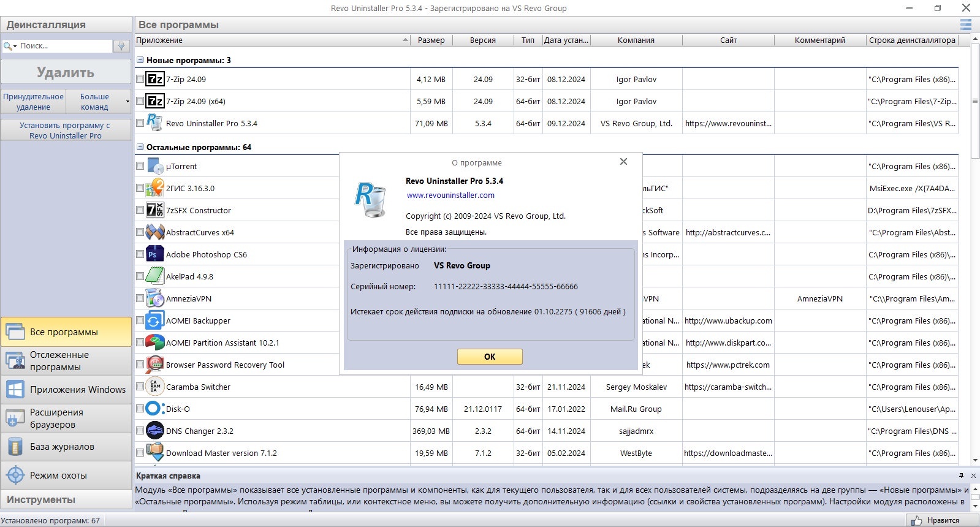Screen dimensions: 980x527
Task: Open Расширения браузеров section
Action: (x=66, y=419)
